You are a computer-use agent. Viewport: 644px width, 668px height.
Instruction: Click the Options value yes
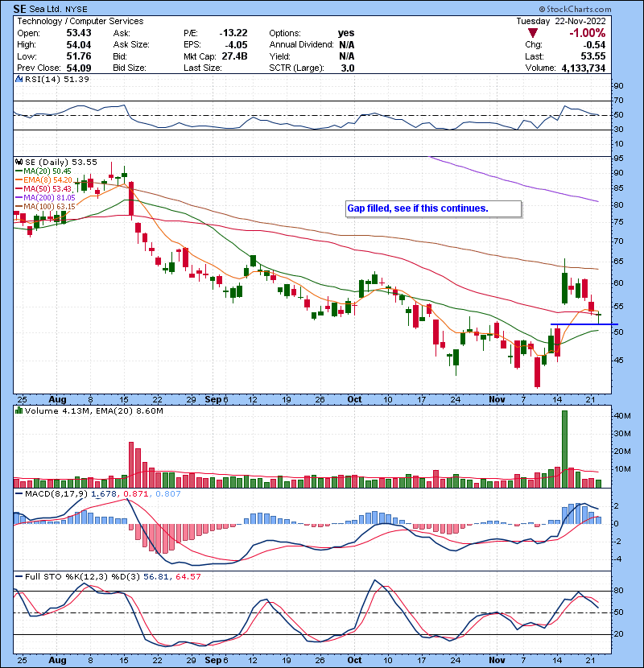pos(346,33)
